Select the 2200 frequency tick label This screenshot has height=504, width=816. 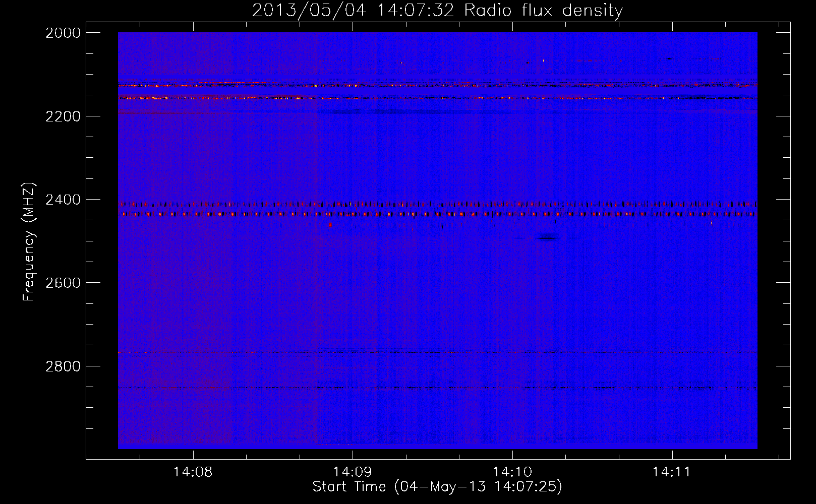63,116
